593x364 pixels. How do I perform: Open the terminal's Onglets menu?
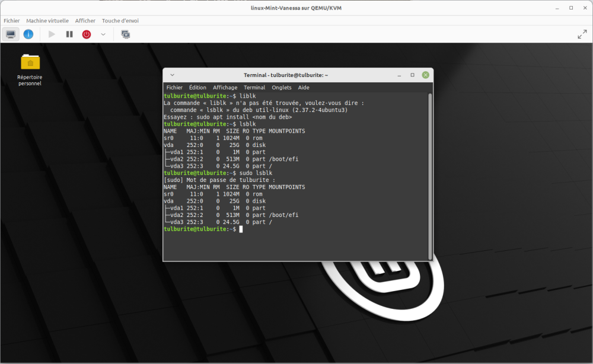(282, 87)
